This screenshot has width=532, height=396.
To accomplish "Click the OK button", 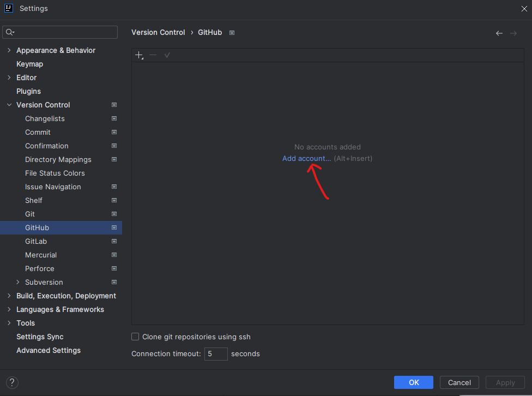I will pos(413,382).
